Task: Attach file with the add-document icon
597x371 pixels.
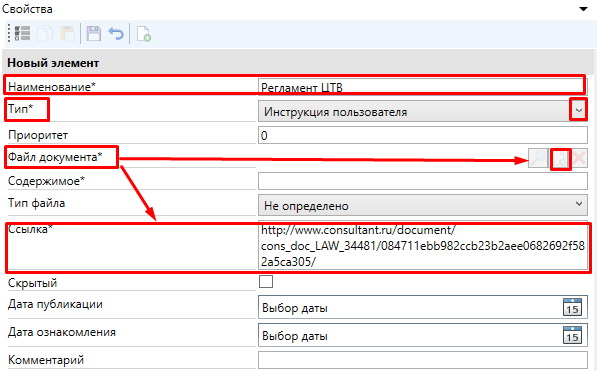Action: [x=561, y=158]
